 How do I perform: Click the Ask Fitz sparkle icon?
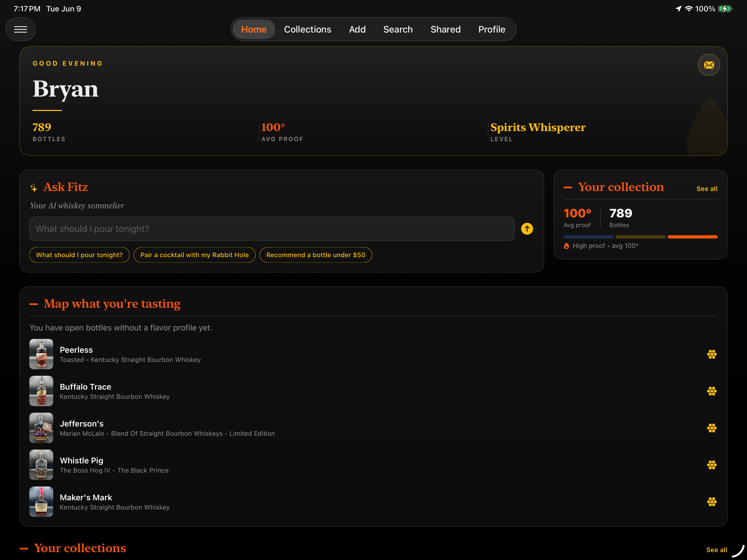[x=34, y=188]
